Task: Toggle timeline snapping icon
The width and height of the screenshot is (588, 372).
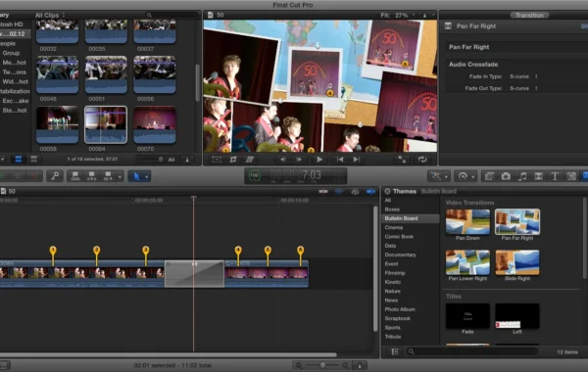Action: pos(370,192)
